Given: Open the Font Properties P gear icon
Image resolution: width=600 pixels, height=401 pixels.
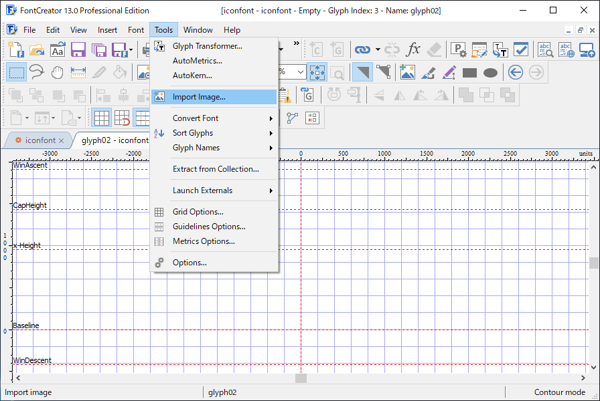Looking at the screenshot, I should tap(458, 49).
